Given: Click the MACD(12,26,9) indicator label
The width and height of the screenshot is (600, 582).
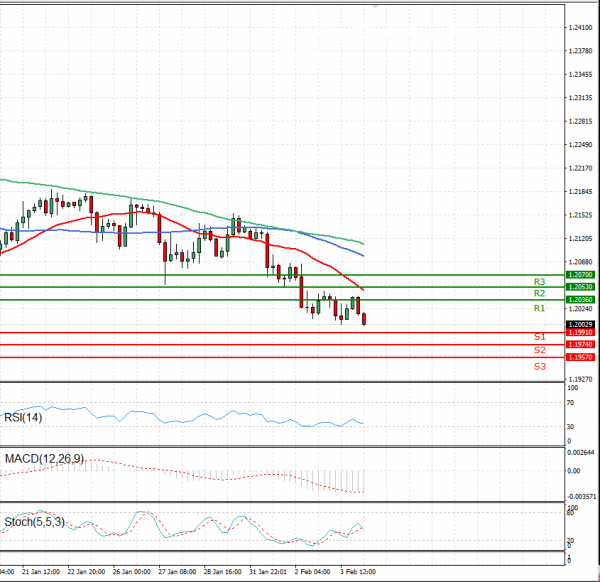Looking at the screenshot, I should [44, 458].
